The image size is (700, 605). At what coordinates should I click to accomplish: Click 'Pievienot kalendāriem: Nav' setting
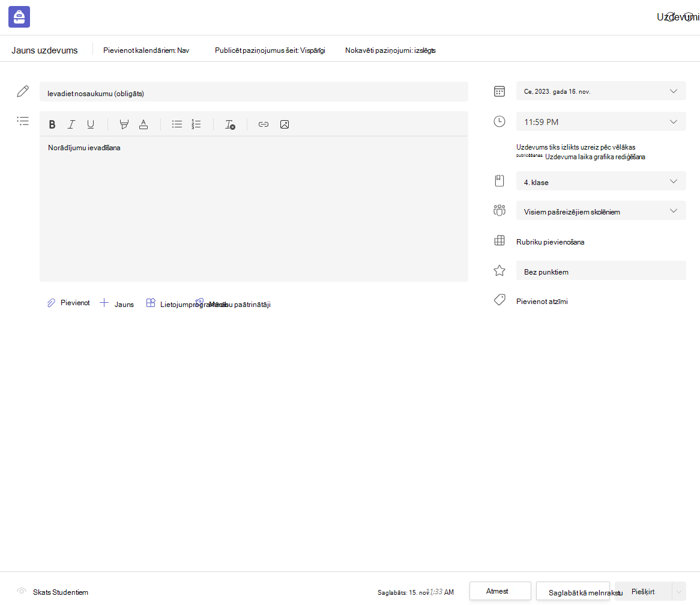pyautogui.click(x=146, y=50)
